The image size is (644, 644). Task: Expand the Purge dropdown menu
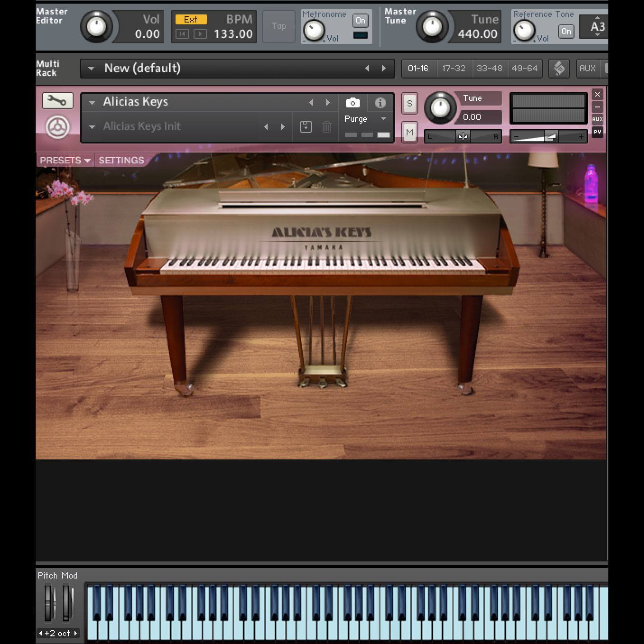(x=383, y=119)
